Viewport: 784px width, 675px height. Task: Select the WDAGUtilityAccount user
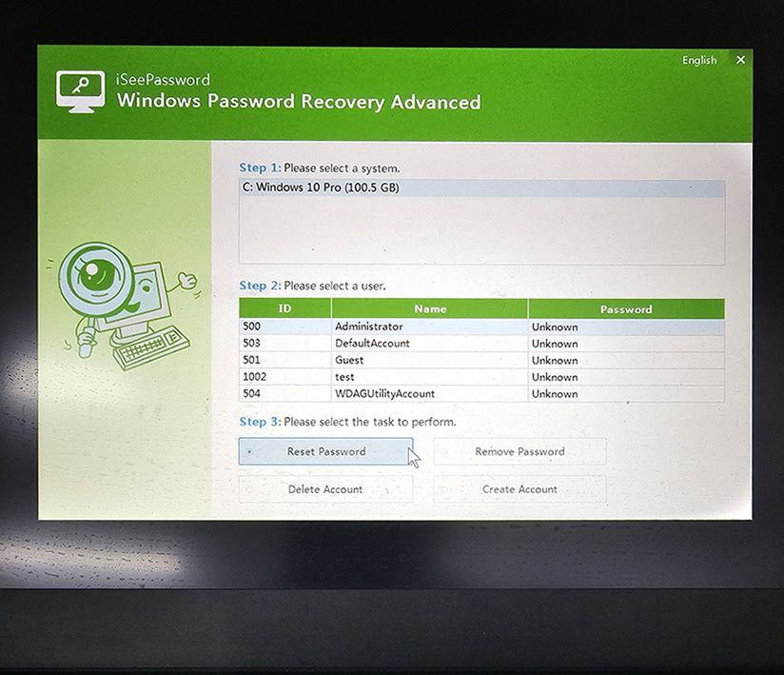pyautogui.click(x=482, y=393)
